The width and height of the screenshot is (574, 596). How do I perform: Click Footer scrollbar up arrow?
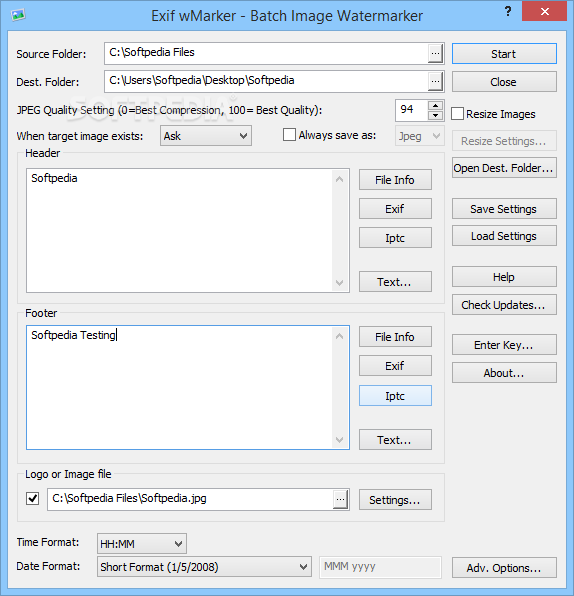(340, 336)
